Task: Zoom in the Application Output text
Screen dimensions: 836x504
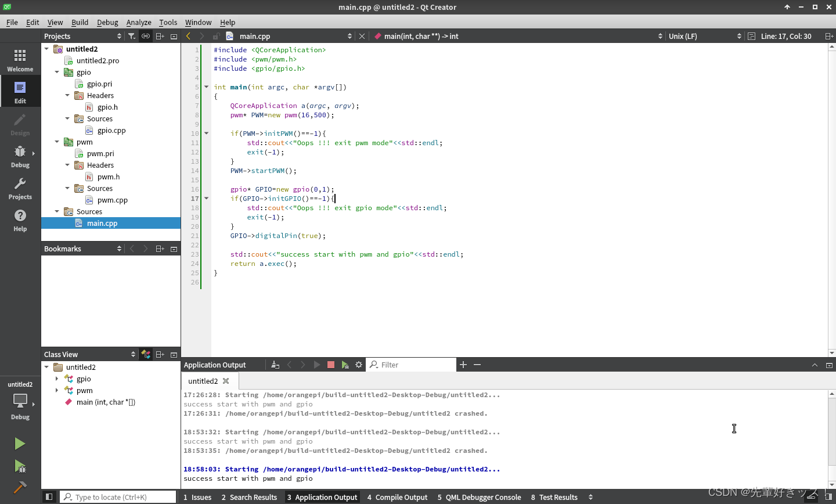Action: [x=463, y=365]
